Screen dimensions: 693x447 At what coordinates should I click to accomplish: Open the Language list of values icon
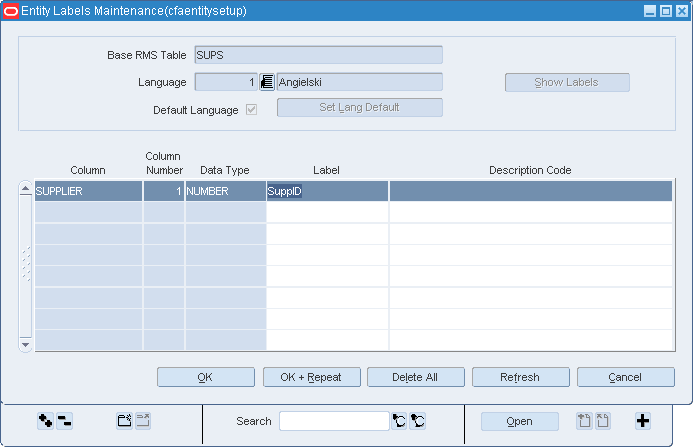(267, 82)
